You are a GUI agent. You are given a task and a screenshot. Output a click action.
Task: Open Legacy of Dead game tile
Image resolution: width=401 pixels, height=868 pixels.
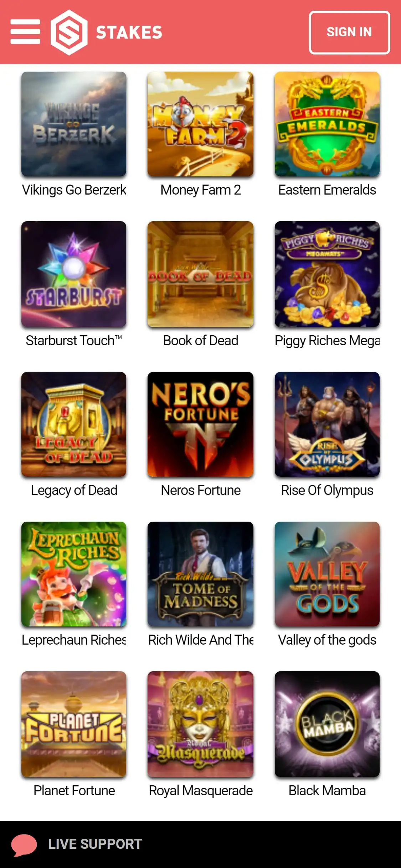74,424
